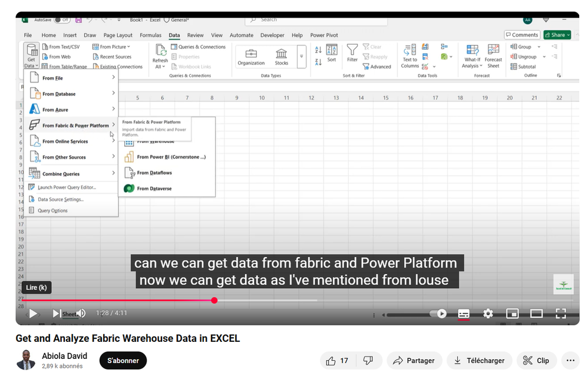This screenshot has height=376, width=588.
Task: Enter full screen mode
Action: 561,314
